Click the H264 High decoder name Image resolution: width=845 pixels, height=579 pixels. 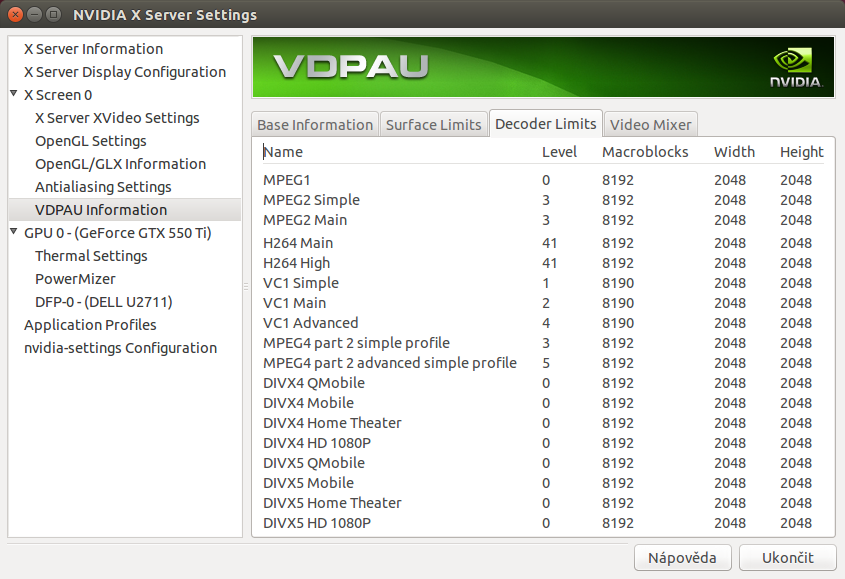pyautogui.click(x=296, y=263)
